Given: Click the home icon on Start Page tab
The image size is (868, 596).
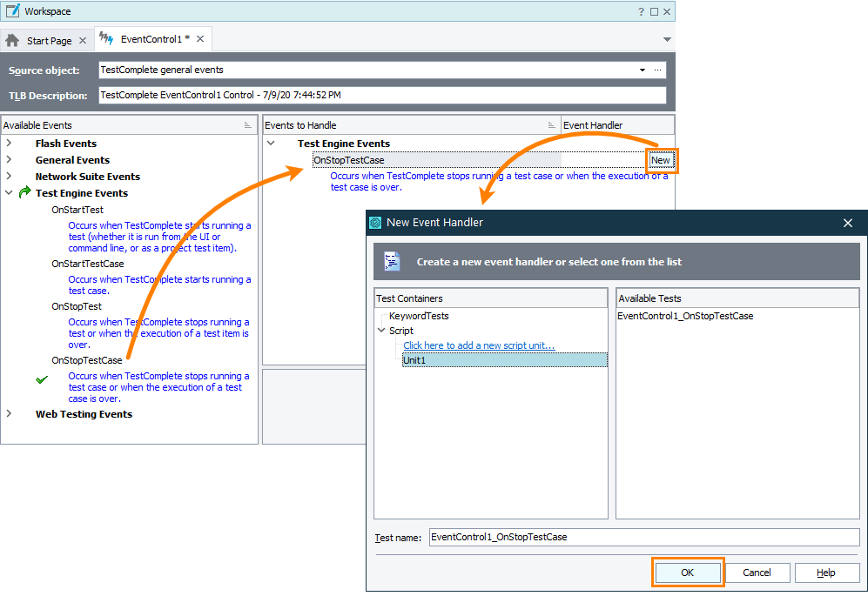Looking at the screenshot, I should click(13, 39).
